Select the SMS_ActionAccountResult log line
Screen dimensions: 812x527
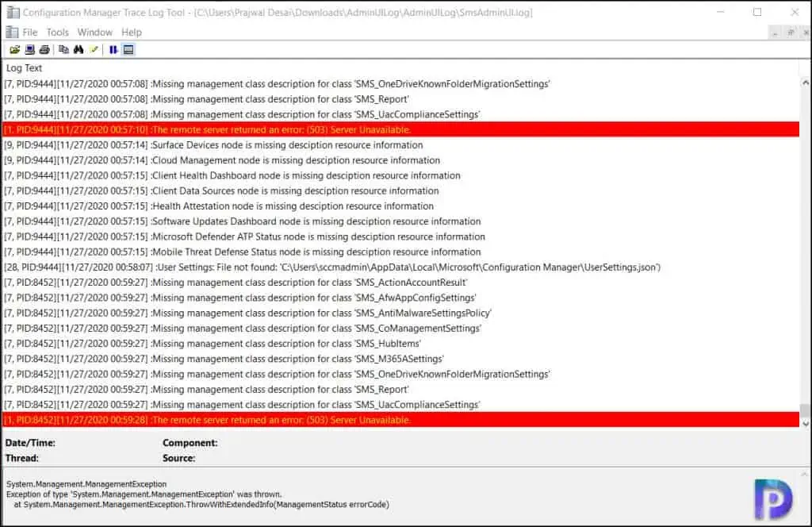pyautogui.click(x=401, y=283)
